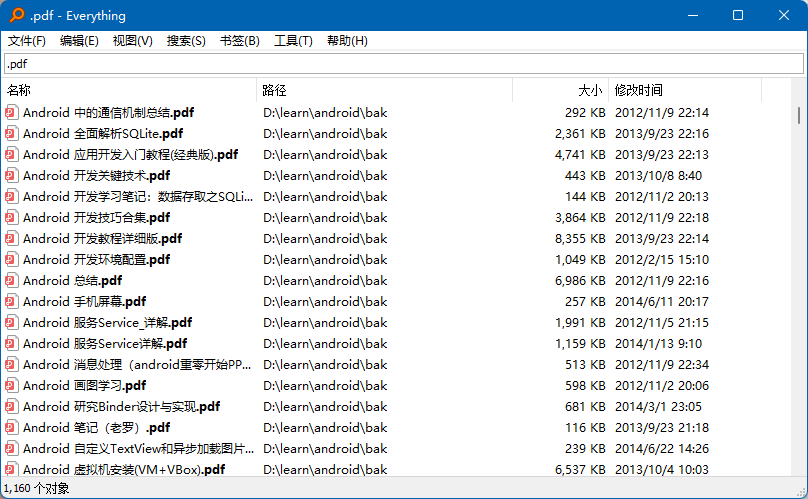The width and height of the screenshot is (808, 499).
Task: Click PDF icon of Android 虚拟机安装(VM+VBox).pdf
Action: pyautogui.click(x=11, y=470)
